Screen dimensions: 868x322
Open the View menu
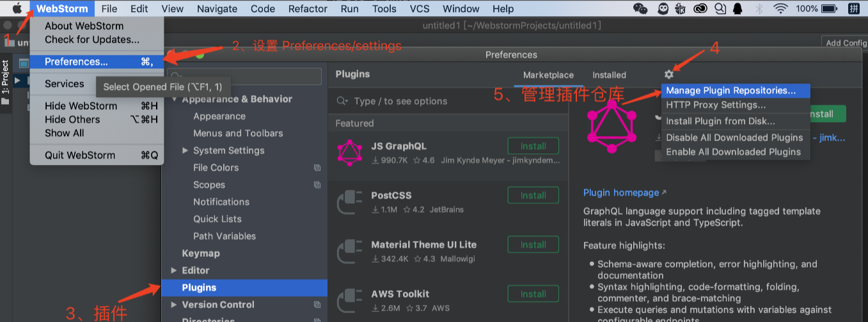pyautogui.click(x=173, y=8)
